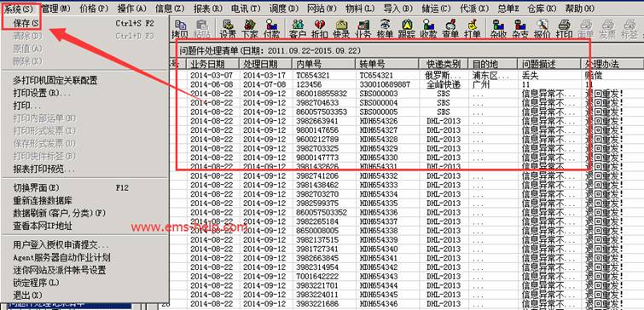Click the 杂收 misc income toolbar icon
The height and width of the screenshot is (310, 644).
tap(499, 29)
